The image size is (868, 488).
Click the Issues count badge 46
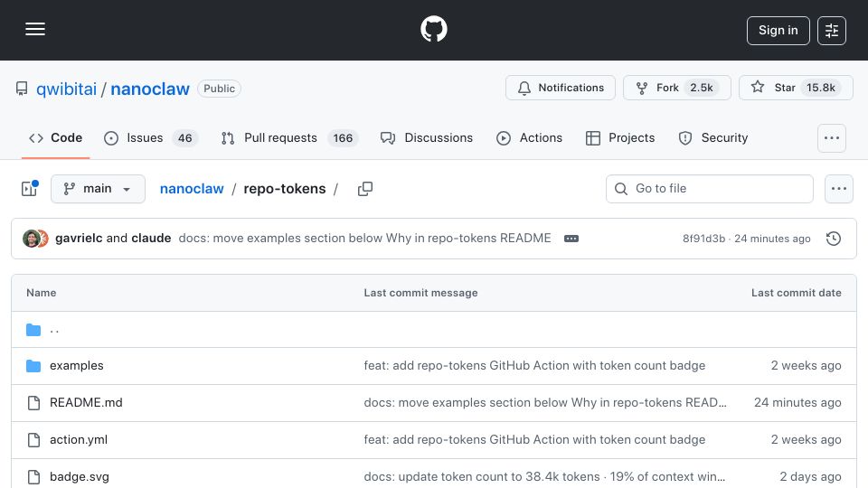tap(184, 138)
